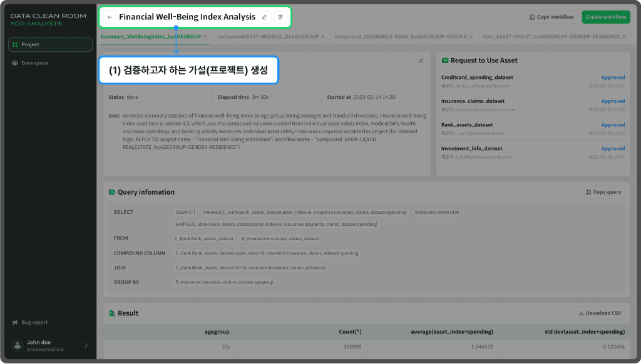Click the Count(*) column header
641x364 pixels.
tap(350, 332)
